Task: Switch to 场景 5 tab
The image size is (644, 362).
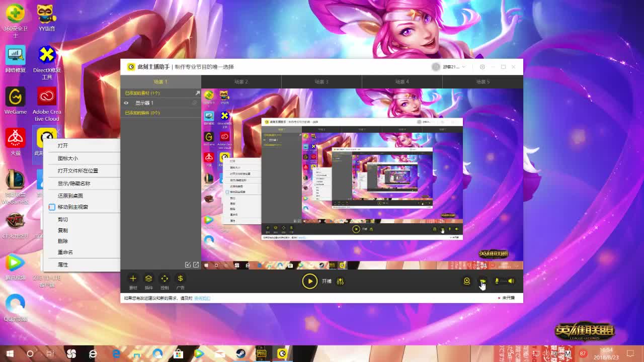Action: 482,81
